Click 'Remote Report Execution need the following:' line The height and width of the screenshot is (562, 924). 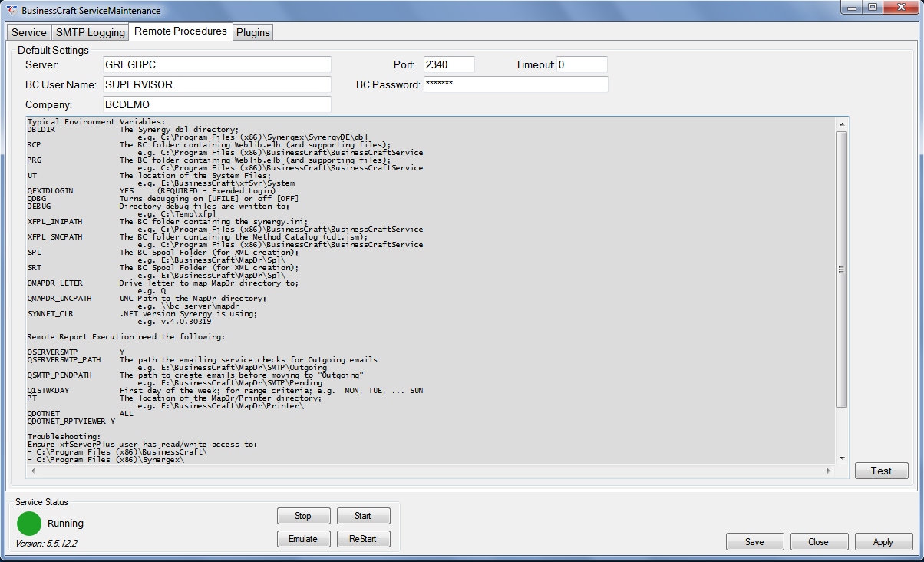(x=126, y=337)
